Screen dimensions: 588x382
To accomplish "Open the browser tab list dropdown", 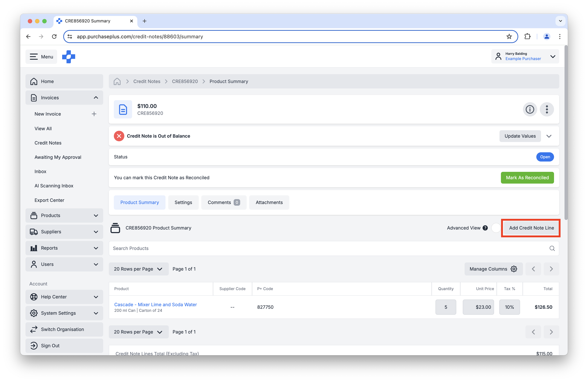I will click(x=560, y=21).
